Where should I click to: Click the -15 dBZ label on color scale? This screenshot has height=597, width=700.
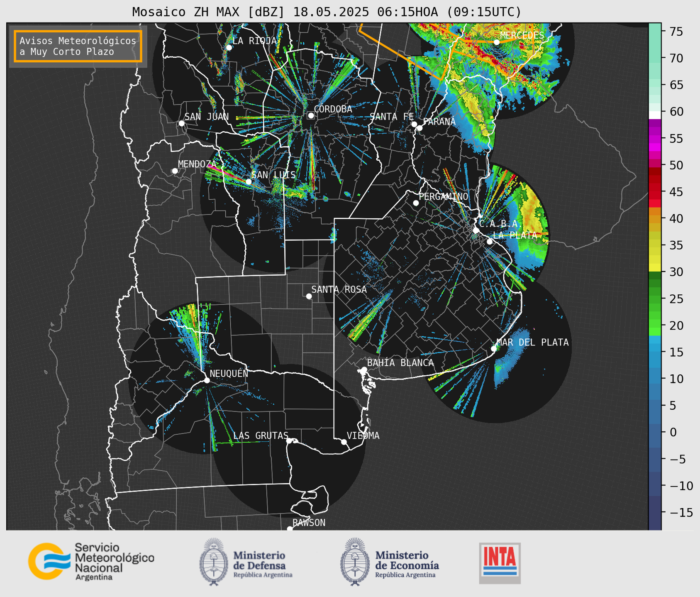click(681, 512)
